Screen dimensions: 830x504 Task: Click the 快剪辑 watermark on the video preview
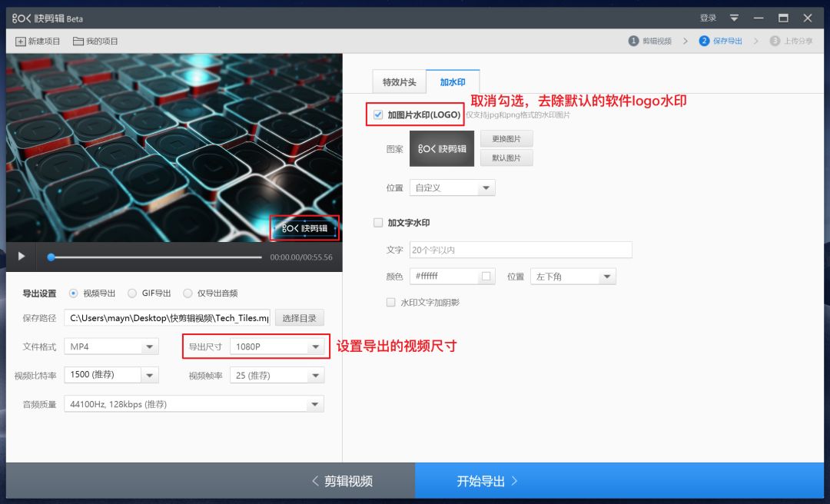[x=306, y=228]
